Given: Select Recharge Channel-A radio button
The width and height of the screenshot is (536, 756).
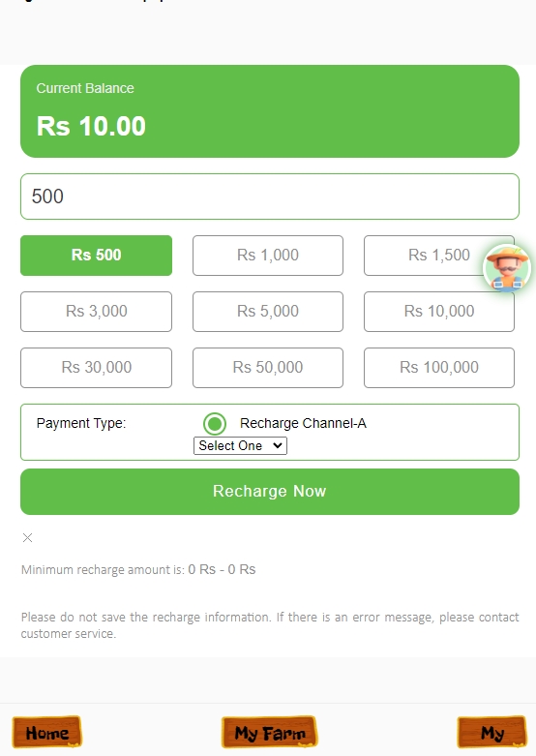Looking at the screenshot, I should [x=215, y=423].
